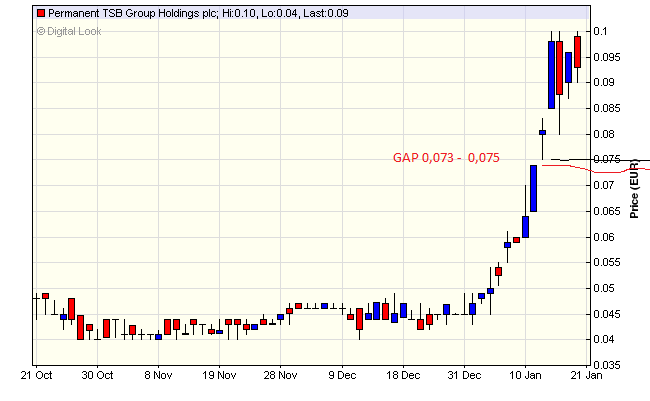Click the 10 Jan date label
650x401 pixels.
point(526,376)
